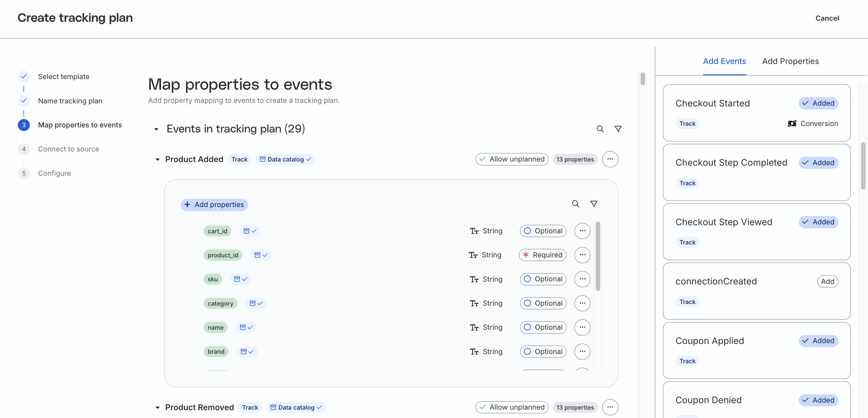
Task: Search events in tracking plan
Action: (x=600, y=129)
